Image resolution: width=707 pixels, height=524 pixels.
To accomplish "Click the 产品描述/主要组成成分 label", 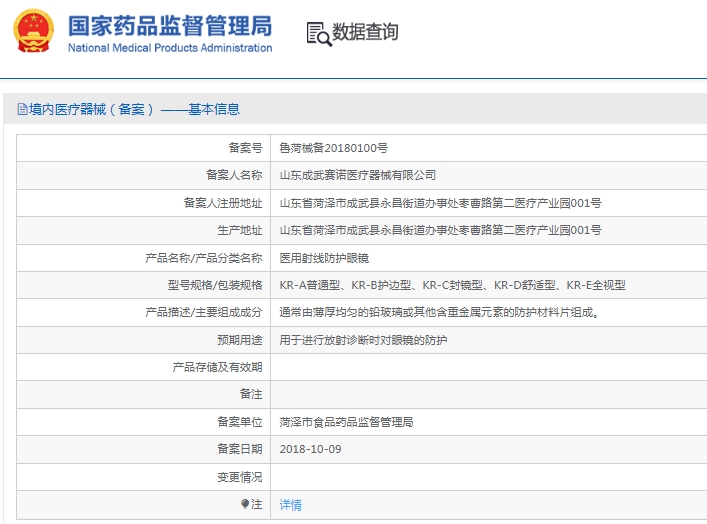I will click(204, 312).
